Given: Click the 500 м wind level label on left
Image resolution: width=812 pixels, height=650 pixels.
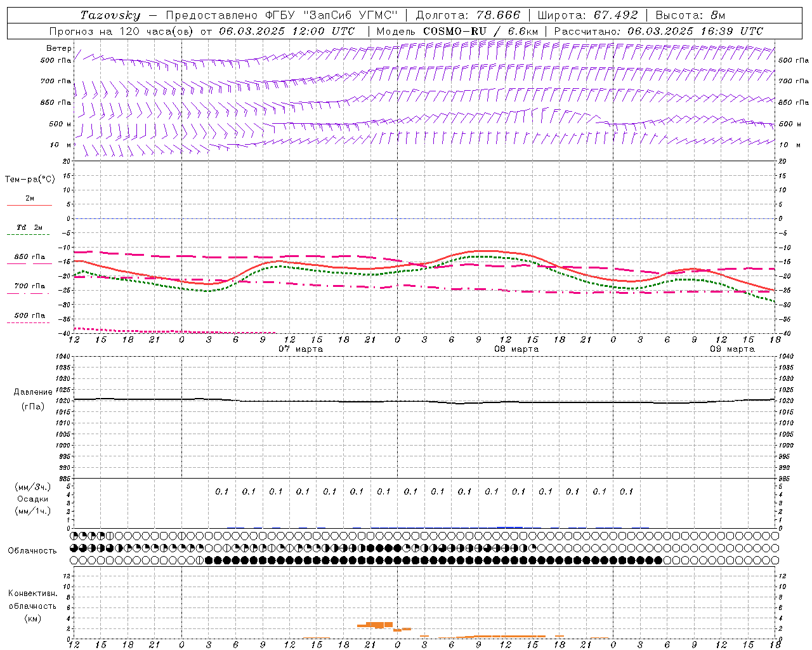Looking at the screenshot, I should 60,124.
